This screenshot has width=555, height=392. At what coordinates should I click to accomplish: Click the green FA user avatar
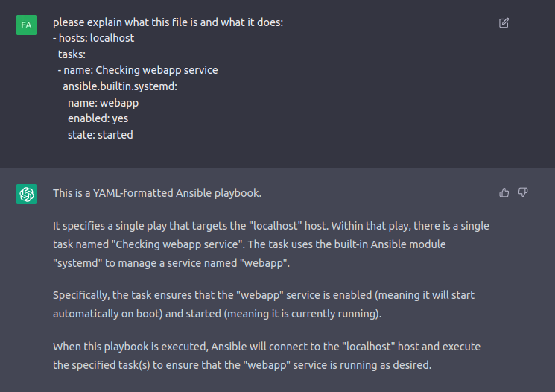coord(26,25)
